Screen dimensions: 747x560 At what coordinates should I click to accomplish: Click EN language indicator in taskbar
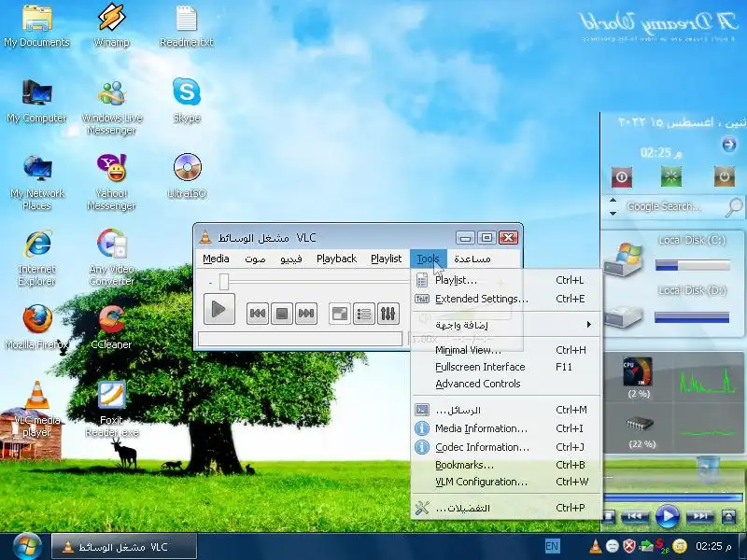(552, 546)
